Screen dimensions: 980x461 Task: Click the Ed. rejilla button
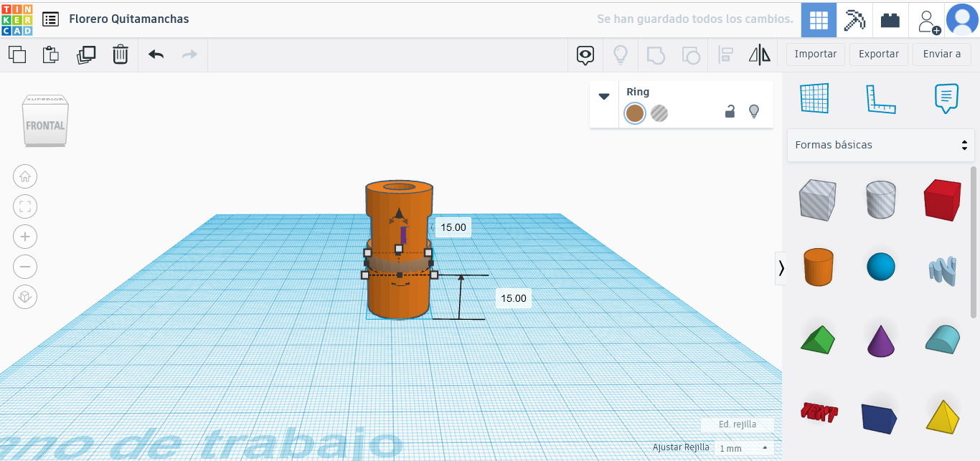point(738,424)
